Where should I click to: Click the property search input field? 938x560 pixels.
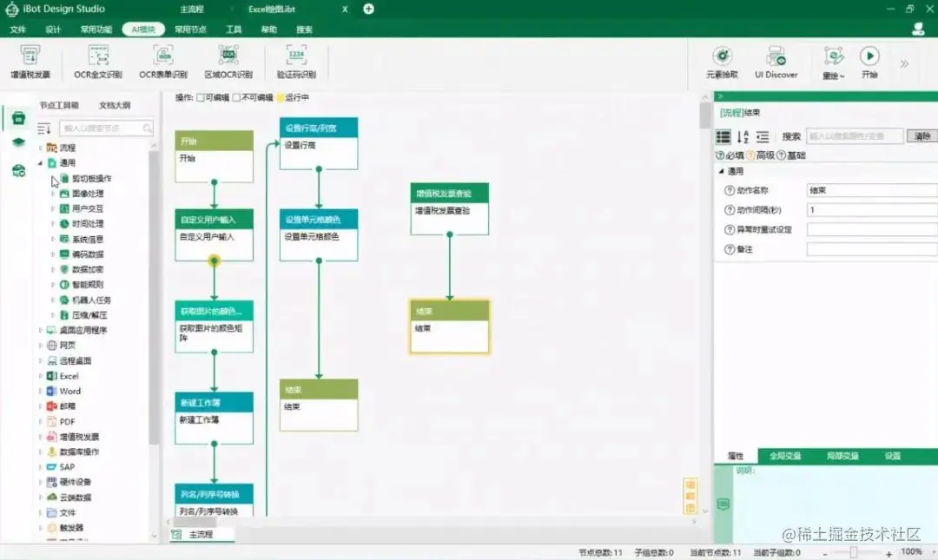855,136
